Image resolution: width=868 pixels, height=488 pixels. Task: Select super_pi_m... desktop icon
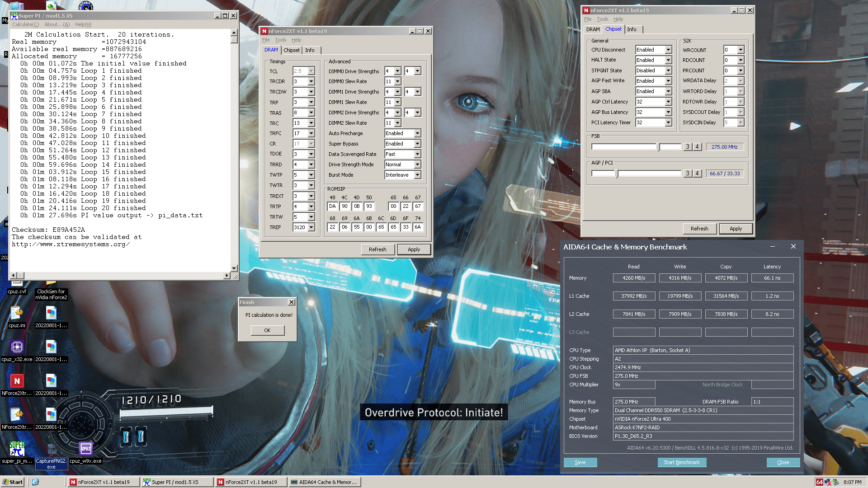(x=17, y=452)
